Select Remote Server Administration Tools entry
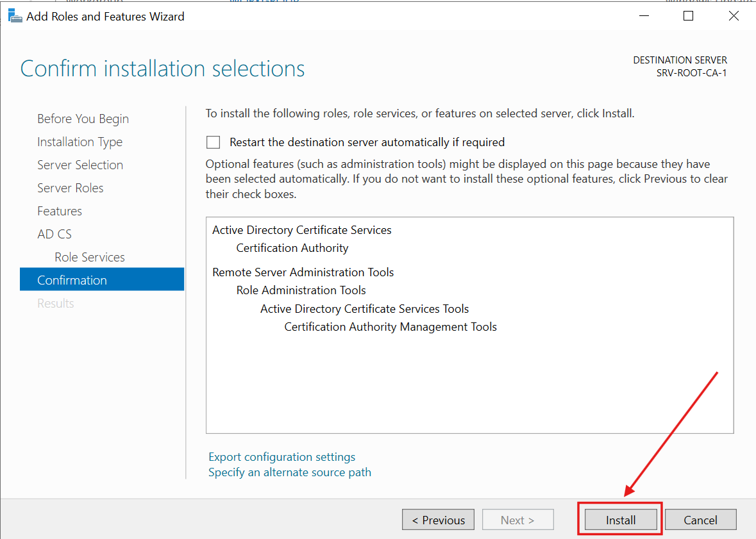756x539 pixels. 303,272
